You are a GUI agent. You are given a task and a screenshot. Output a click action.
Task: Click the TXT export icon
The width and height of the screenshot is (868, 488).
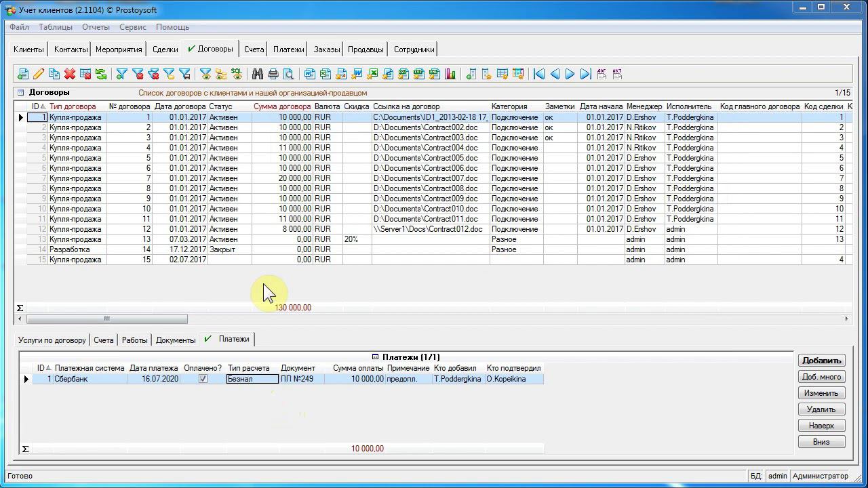[x=419, y=74]
